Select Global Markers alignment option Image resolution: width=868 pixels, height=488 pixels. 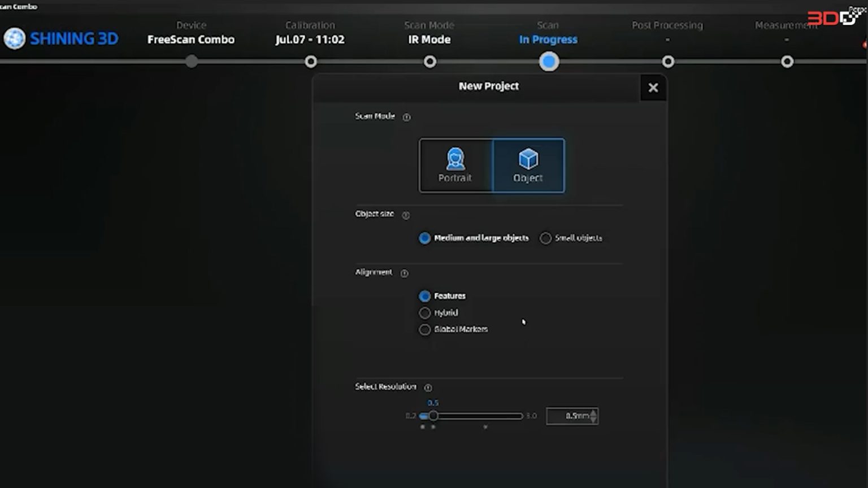(x=424, y=329)
